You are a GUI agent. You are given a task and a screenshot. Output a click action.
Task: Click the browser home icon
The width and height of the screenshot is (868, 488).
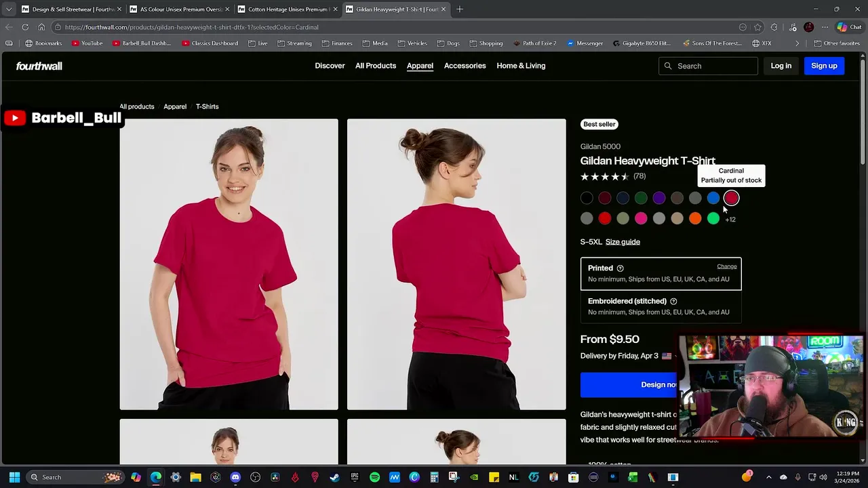point(41,27)
